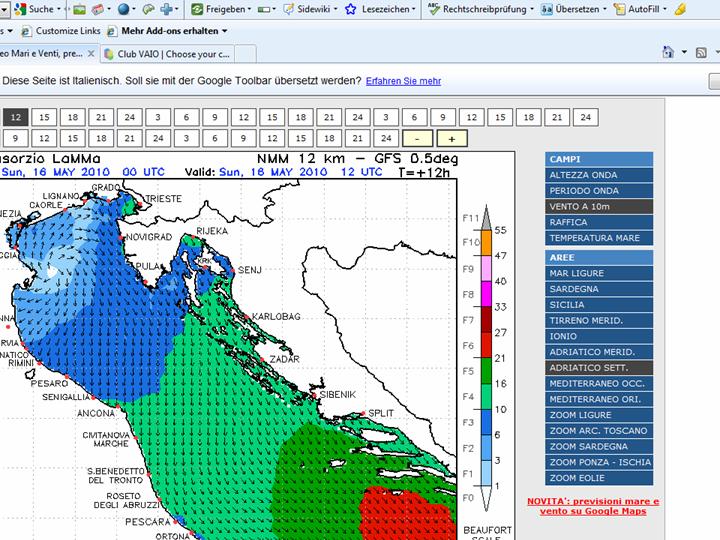720x540 pixels.
Task: Click the plus zoom button
Action: point(451,138)
